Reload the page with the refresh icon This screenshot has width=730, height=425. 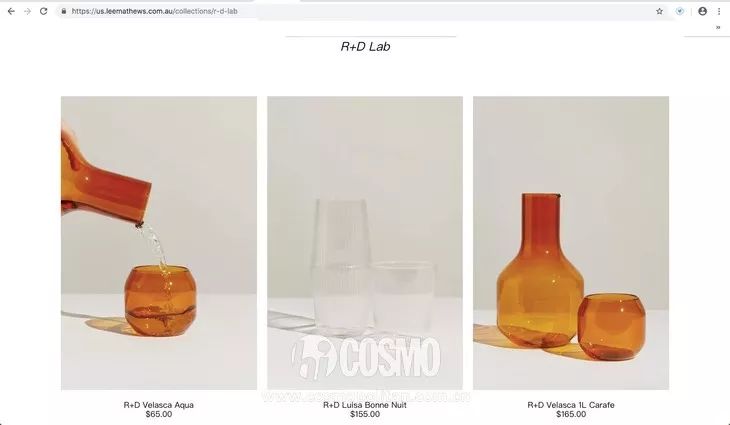[43, 11]
